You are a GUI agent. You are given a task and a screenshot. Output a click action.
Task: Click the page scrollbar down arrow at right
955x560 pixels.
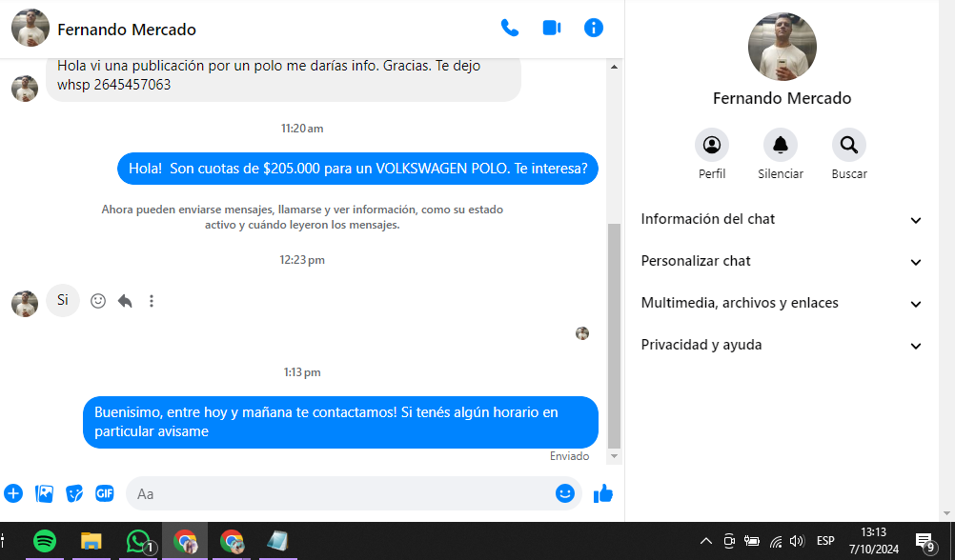pos(946,513)
